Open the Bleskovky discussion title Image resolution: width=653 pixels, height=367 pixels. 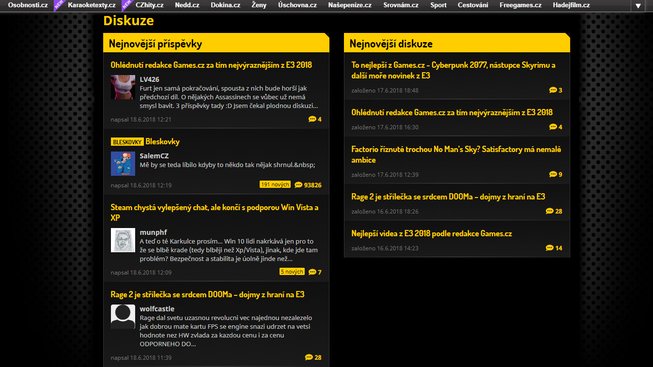click(x=162, y=142)
